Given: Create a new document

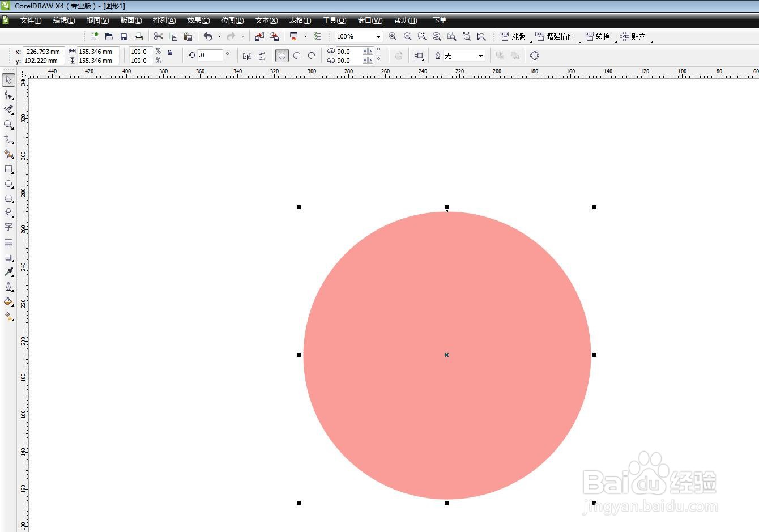Looking at the screenshot, I should pos(94,36).
